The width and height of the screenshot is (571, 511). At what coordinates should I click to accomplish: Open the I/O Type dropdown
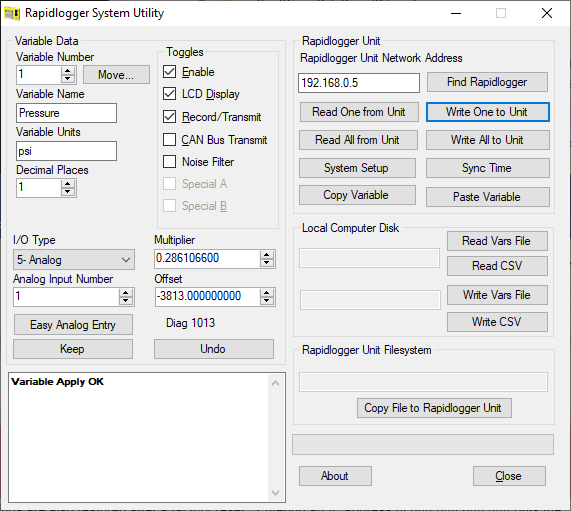(74, 260)
